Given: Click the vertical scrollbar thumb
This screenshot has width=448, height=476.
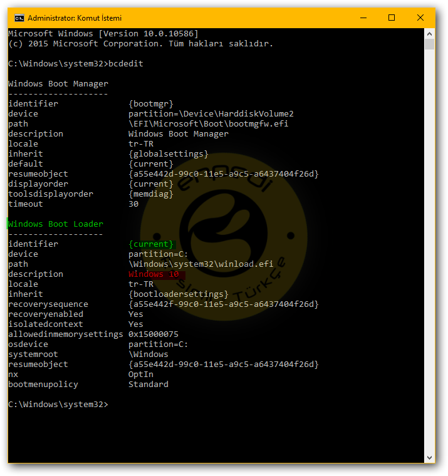Looking at the screenshot, I should [x=429, y=44].
